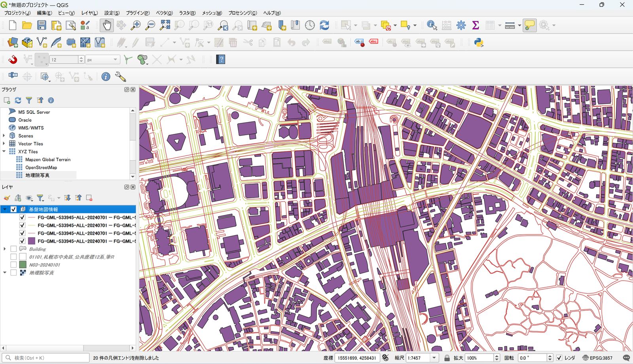Toggle the render checkbox in status bar

click(x=559, y=358)
